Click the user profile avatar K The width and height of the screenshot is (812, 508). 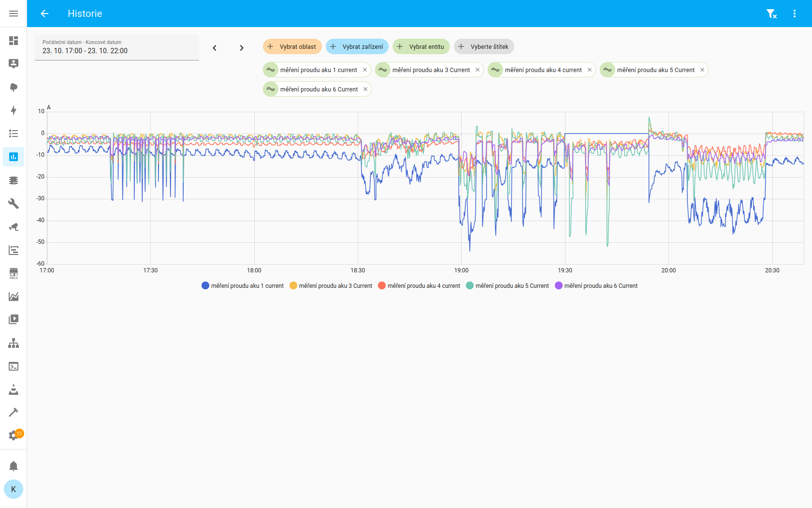[x=14, y=489]
